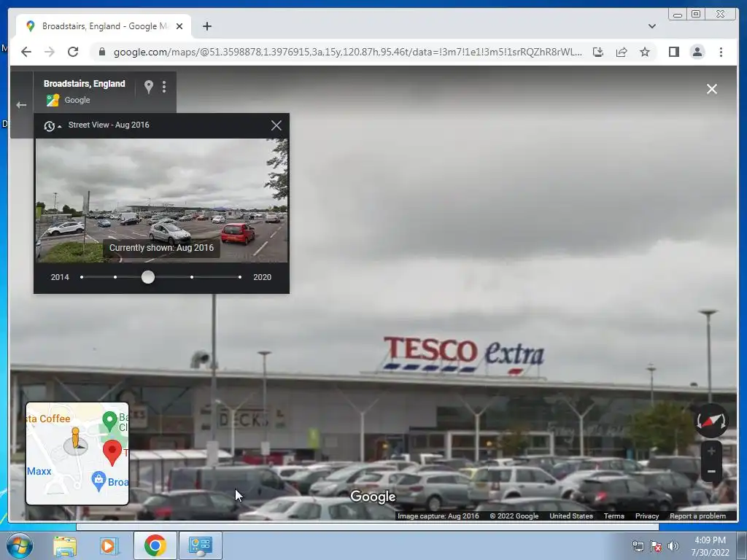Click the location pin icon beside Broadstairs

[x=149, y=87]
